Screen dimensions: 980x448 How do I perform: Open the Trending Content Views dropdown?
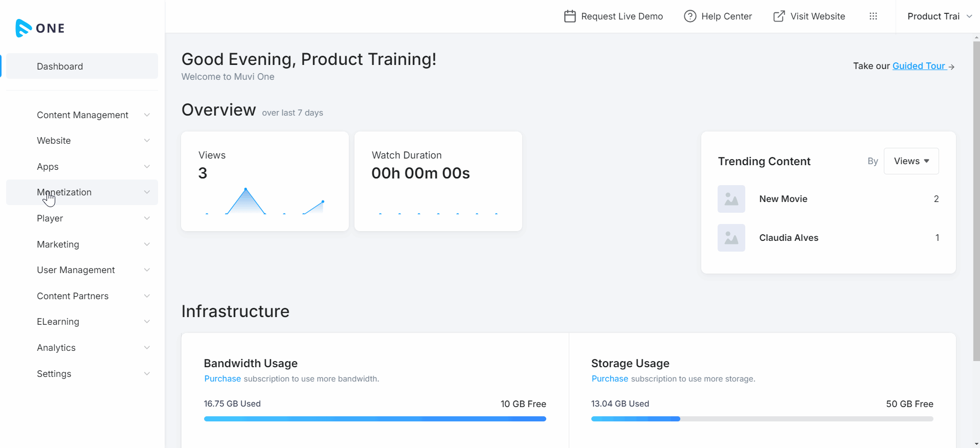(x=911, y=161)
